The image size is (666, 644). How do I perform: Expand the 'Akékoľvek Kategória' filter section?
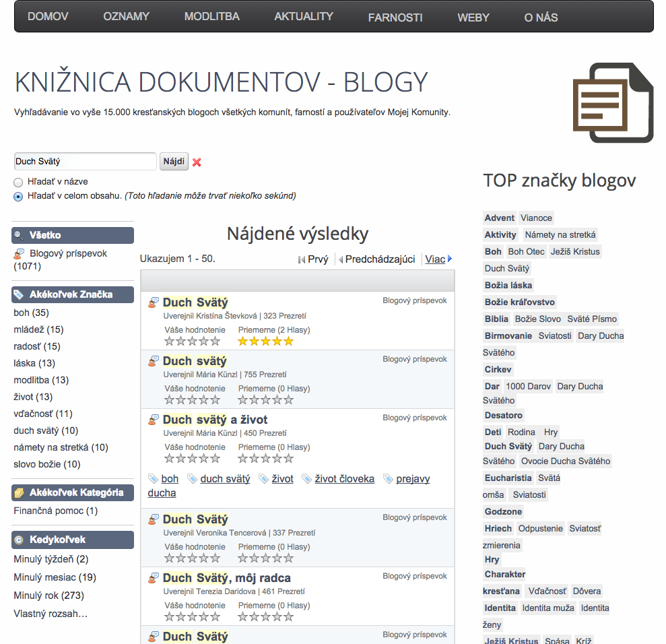(x=73, y=493)
